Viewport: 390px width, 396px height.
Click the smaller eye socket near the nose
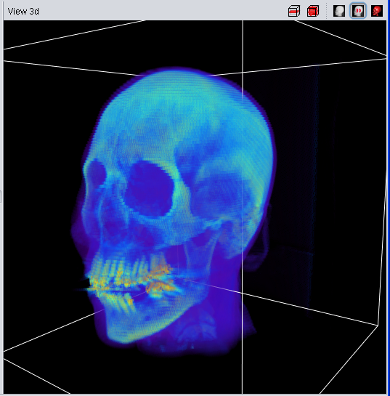click(96, 174)
